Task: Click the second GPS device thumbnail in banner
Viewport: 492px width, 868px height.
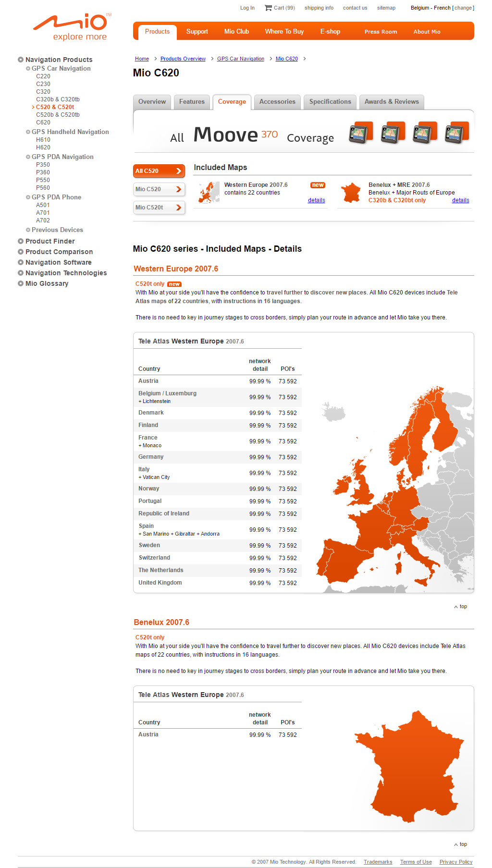Action: (393, 133)
